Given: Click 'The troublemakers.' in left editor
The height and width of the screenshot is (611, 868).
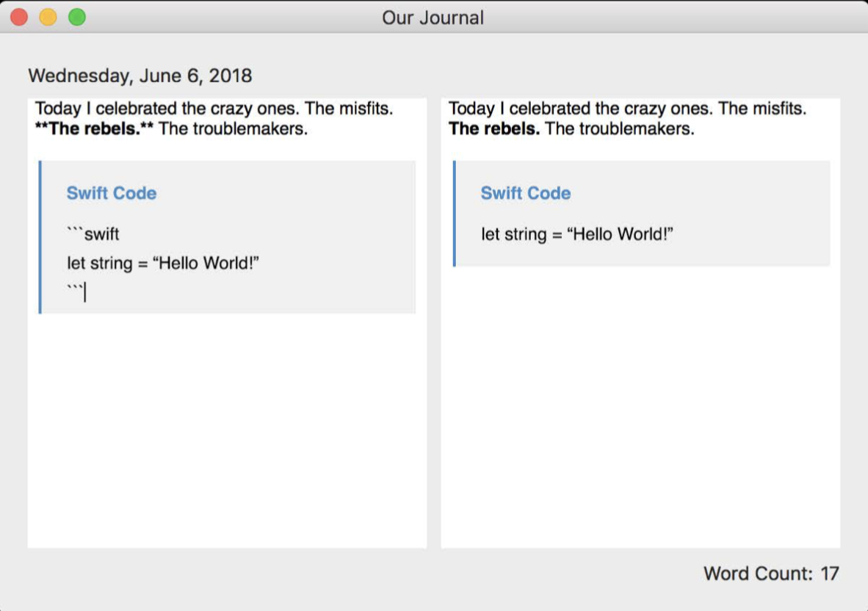Looking at the screenshot, I should click(x=233, y=129).
